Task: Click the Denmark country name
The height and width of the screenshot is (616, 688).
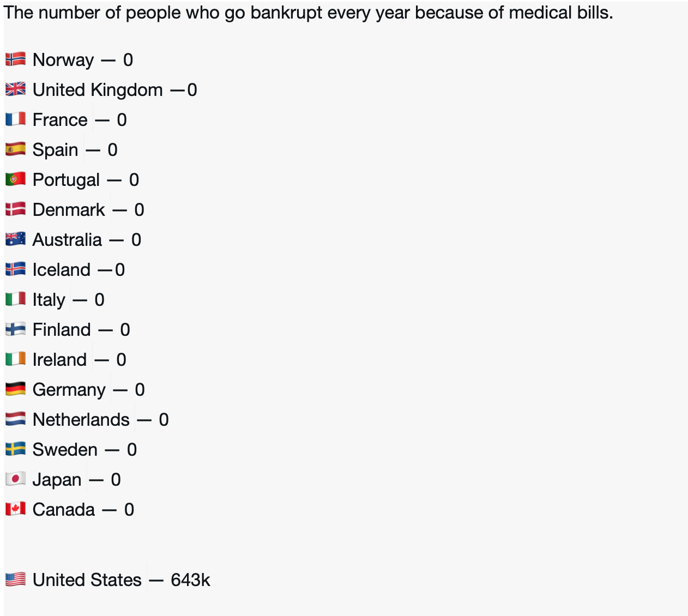Action: 69,210
